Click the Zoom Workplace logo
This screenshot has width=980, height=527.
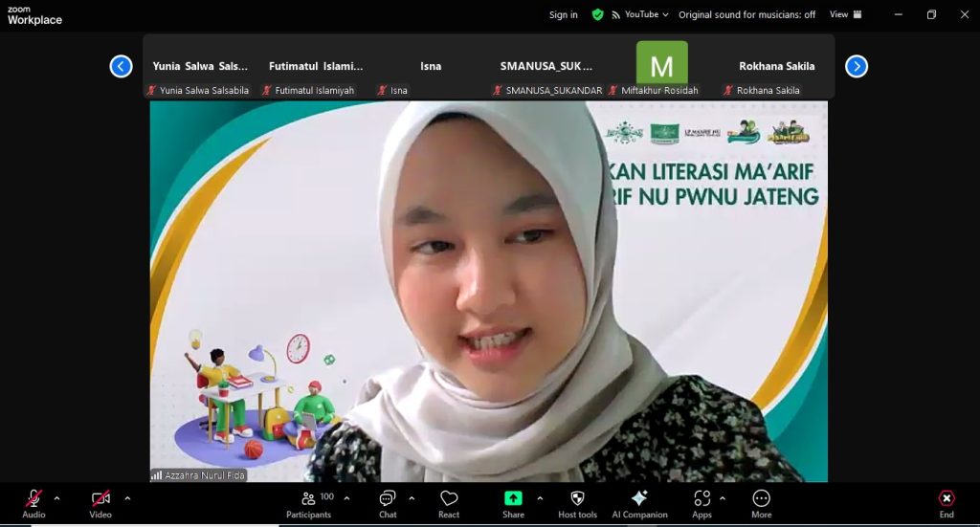point(34,15)
